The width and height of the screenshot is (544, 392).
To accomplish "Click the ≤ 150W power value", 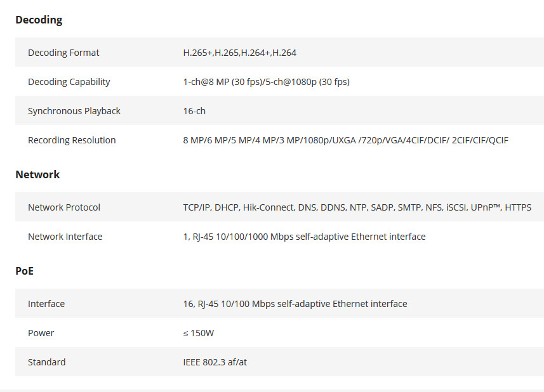I will tap(199, 333).
